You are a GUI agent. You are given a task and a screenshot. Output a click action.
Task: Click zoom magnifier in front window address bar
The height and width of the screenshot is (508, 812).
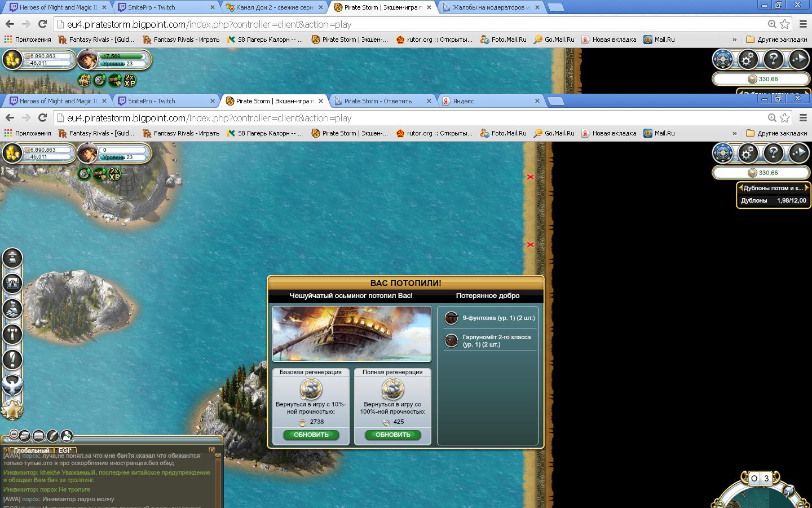coord(772,118)
